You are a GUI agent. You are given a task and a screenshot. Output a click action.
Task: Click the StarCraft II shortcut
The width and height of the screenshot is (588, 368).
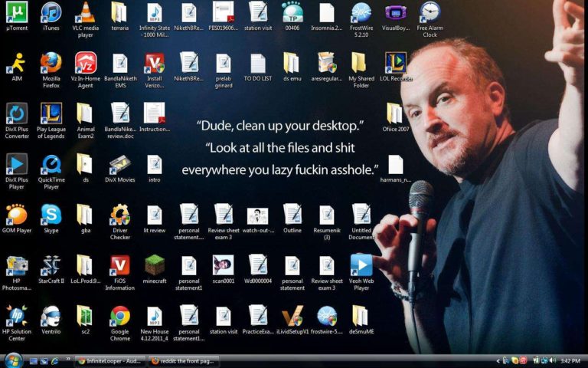(x=51, y=265)
